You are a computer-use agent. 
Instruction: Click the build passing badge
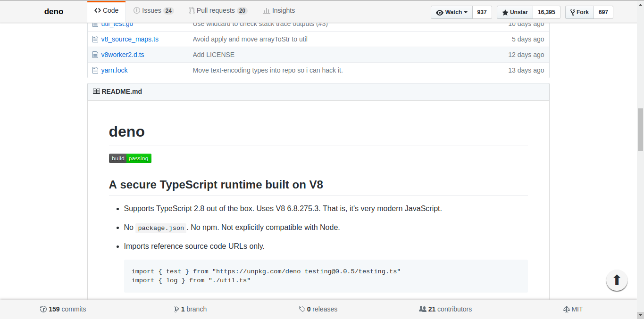(x=130, y=158)
